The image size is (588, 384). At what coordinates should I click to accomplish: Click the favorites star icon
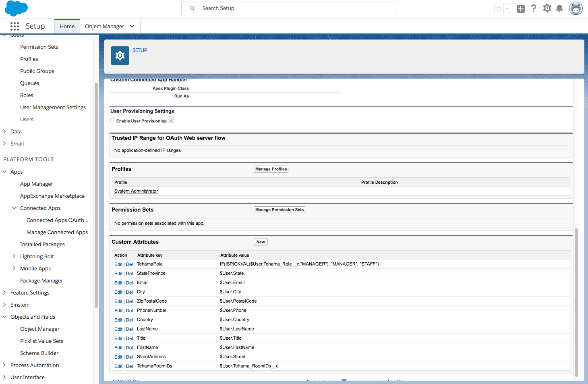(499, 8)
